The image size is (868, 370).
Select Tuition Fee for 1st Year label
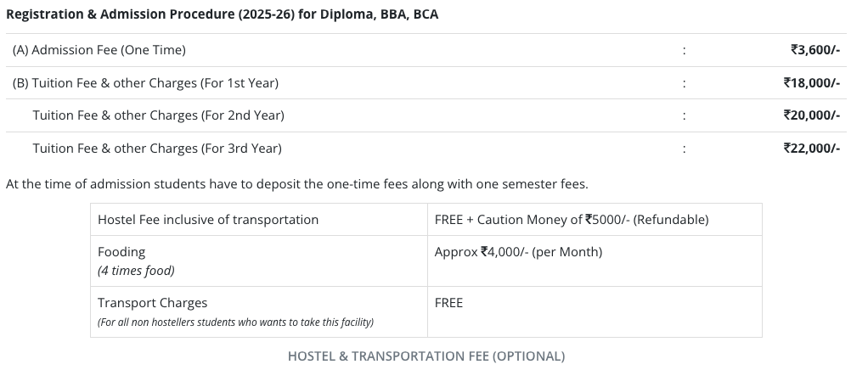[x=145, y=83]
